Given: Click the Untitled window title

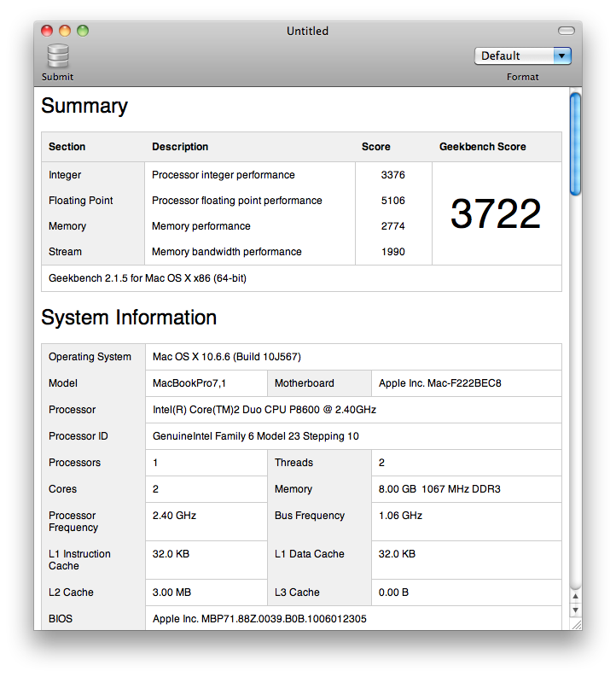Looking at the screenshot, I should pyautogui.click(x=307, y=31).
